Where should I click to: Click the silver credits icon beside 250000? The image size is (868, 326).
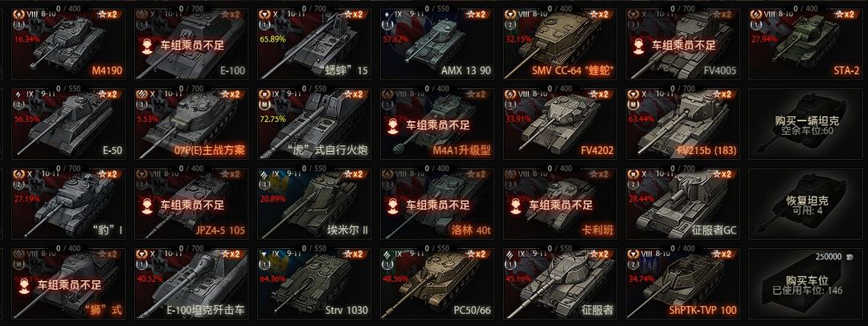[848, 258]
